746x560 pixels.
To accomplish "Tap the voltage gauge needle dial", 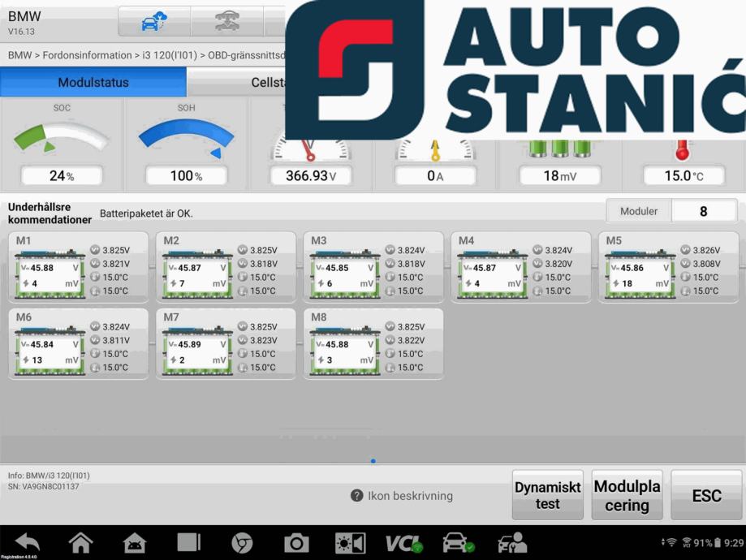I will [x=310, y=149].
